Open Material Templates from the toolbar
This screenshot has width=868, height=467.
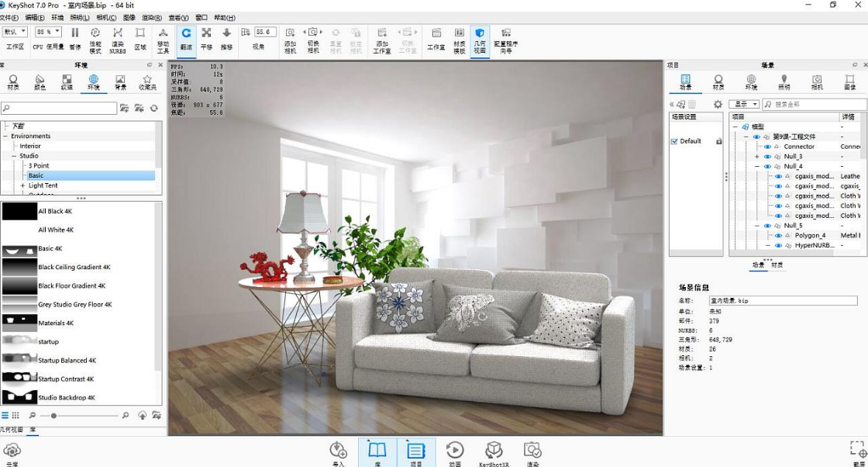click(x=459, y=40)
